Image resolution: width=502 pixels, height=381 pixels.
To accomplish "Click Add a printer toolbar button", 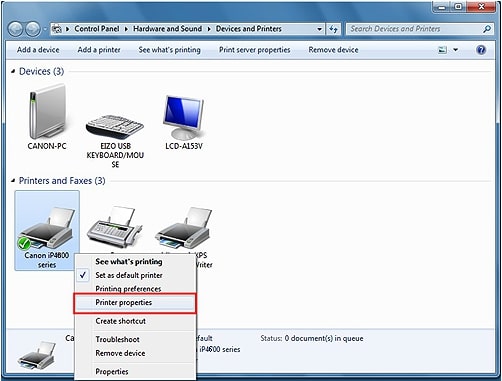I will (99, 50).
